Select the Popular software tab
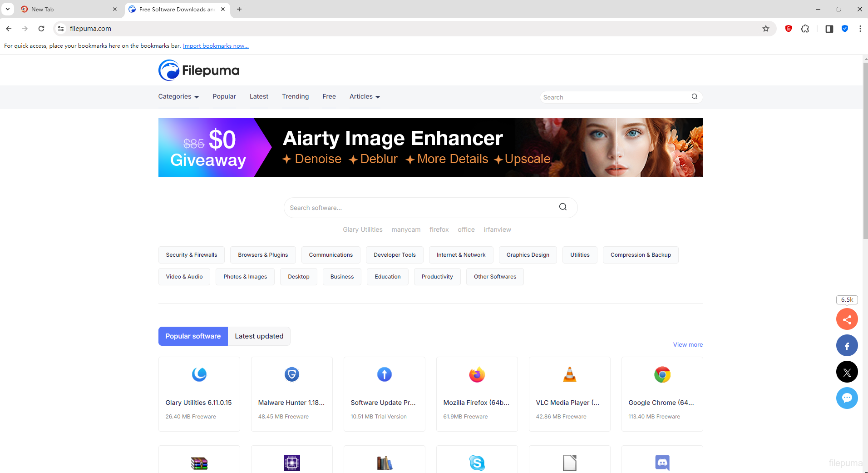The width and height of the screenshot is (868, 473). pos(193,336)
